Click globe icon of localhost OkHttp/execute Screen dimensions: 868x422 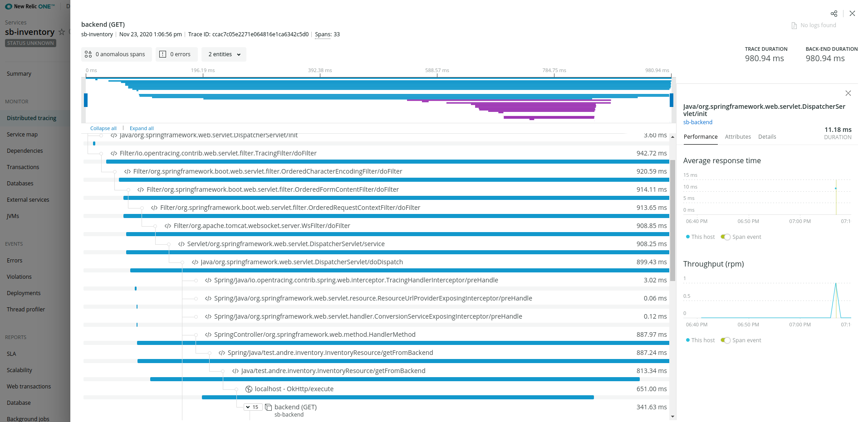coord(249,389)
